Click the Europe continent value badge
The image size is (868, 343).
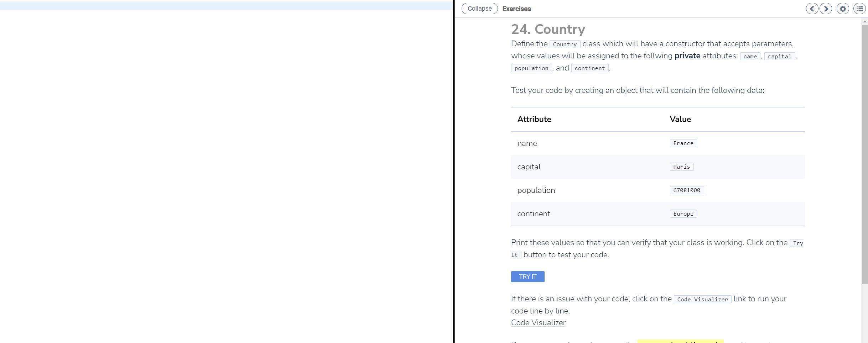pyautogui.click(x=683, y=213)
